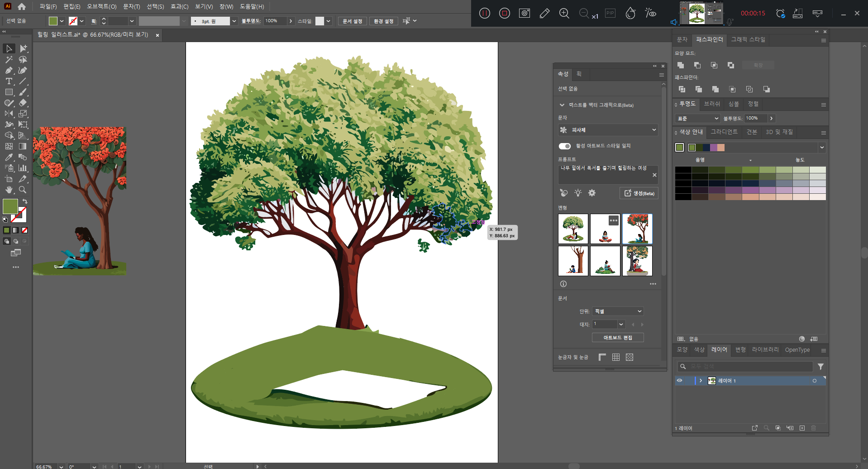
Task: Click the large green fill color swatch
Action: click(10, 206)
